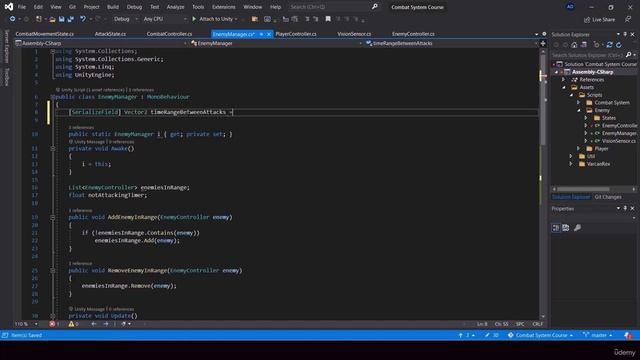Collapse the EnemyManager class outline toggle
The height and width of the screenshot is (360, 640).
[53, 97]
